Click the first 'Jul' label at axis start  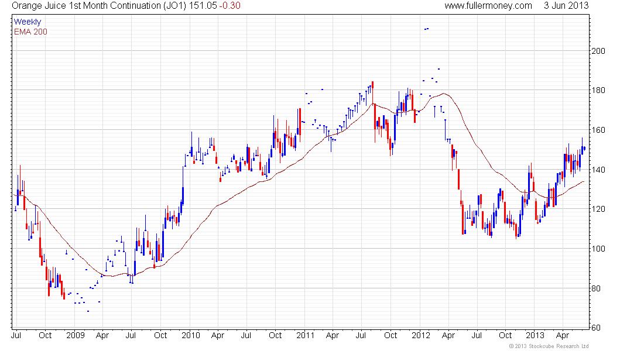click(16, 335)
